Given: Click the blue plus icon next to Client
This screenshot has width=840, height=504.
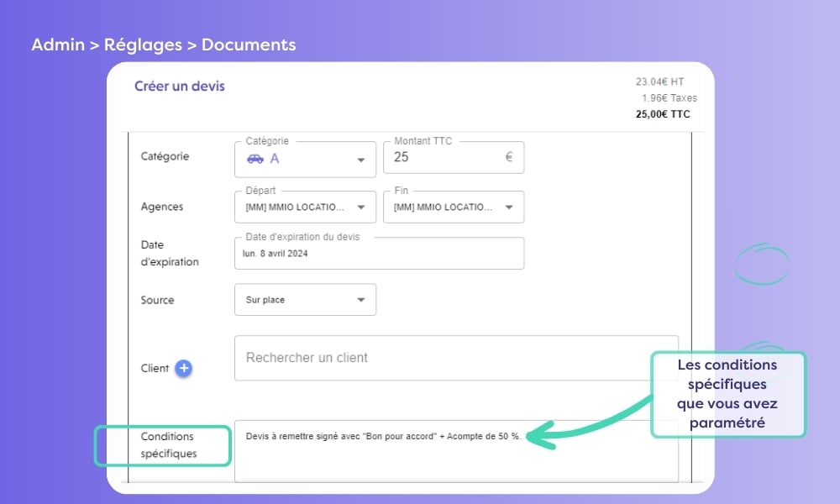Looking at the screenshot, I should [184, 368].
